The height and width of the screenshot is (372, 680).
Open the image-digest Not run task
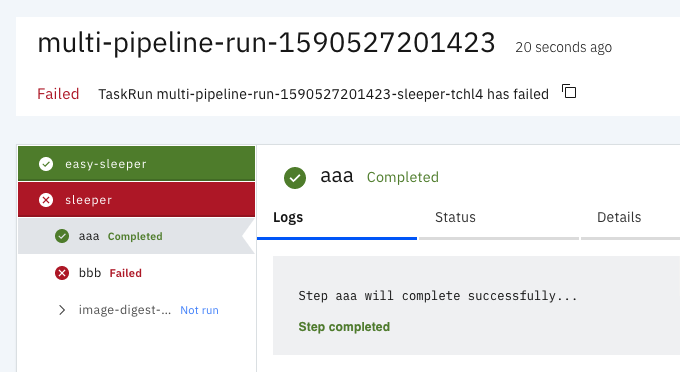pyautogui.click(x=136, y=310)
